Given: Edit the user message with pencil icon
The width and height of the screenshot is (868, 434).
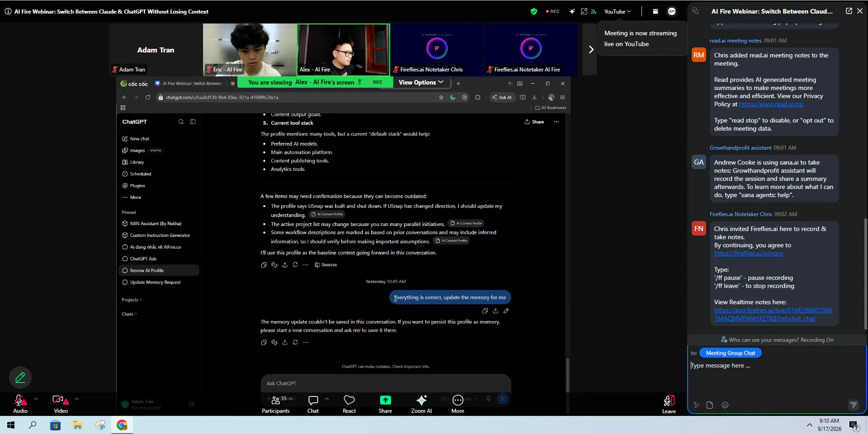Looking at the screenshot, I should click(x=506, y=311).
